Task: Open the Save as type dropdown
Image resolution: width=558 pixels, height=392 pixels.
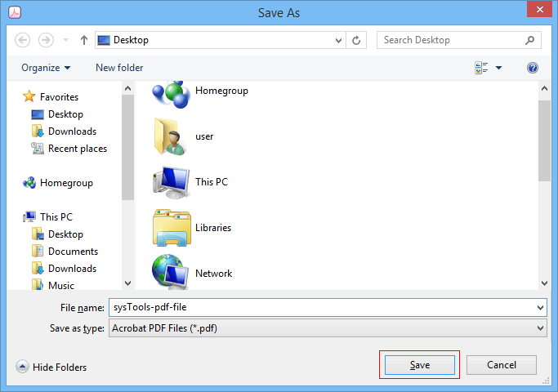Action: coord(328,328)
